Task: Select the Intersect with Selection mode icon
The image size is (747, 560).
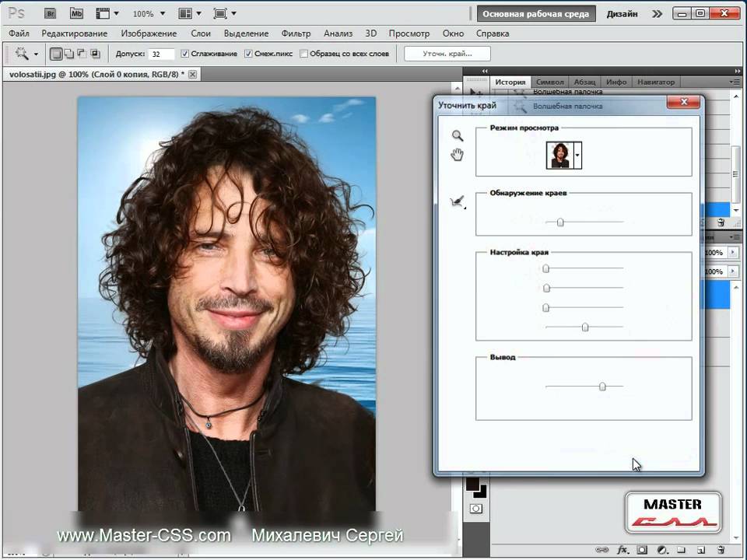Action: pyautogui.click(x=95, y=54)
